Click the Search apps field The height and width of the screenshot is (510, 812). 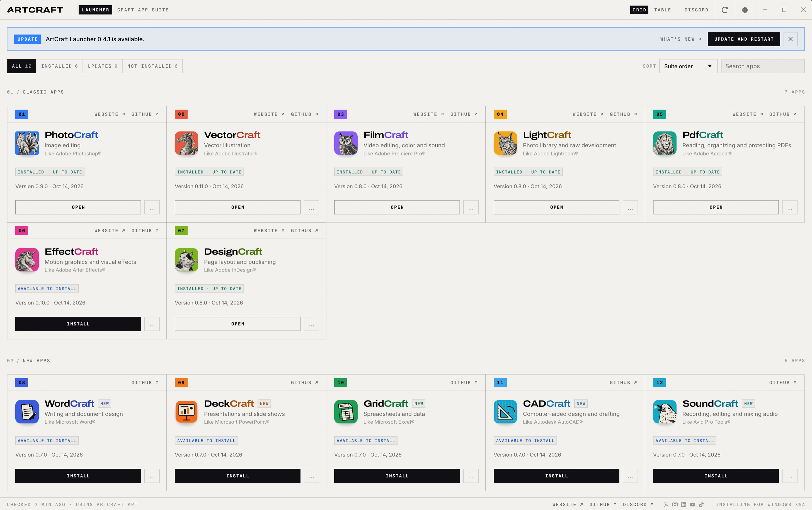tap(763, 66)
